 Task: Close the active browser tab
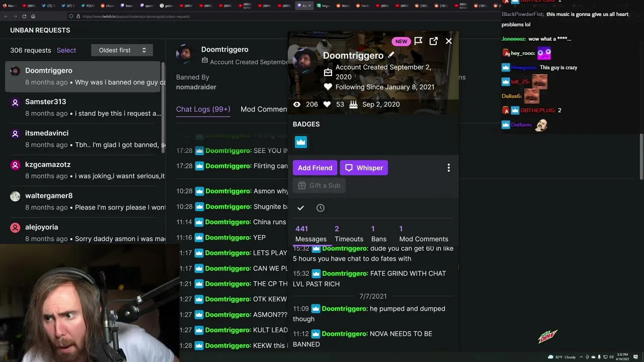pyautogui.click(x=310, y=6)
